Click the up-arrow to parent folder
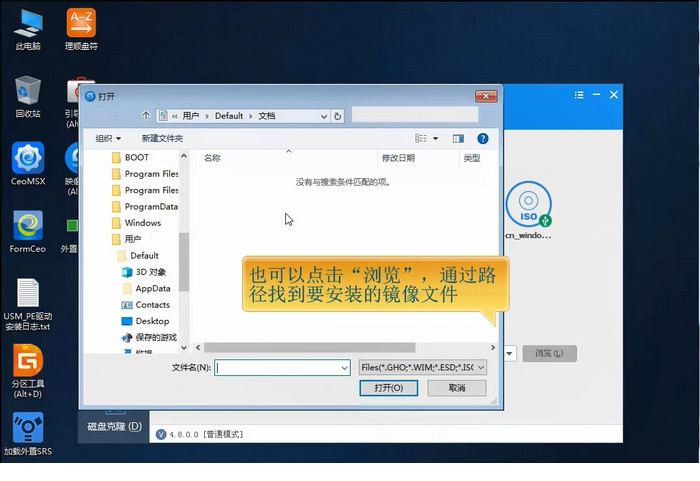Image resolution: width=700 pixels, height=481 pixels. 147,116
